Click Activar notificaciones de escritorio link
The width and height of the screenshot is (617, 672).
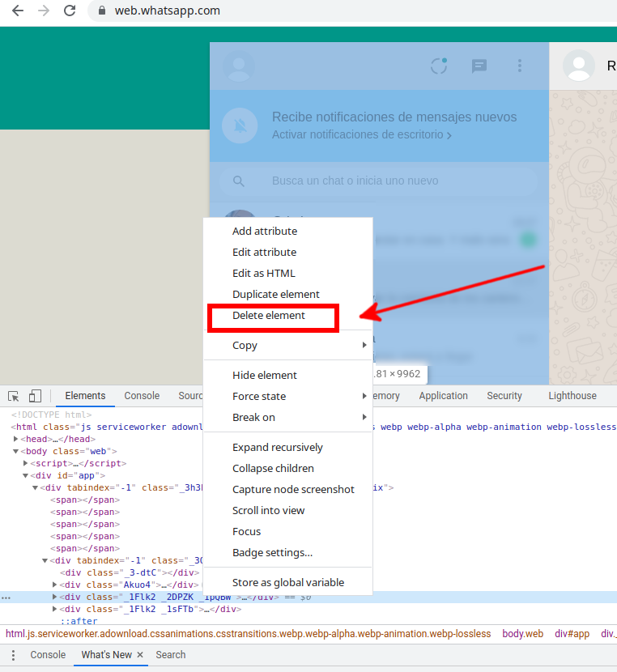pos(361,134)
